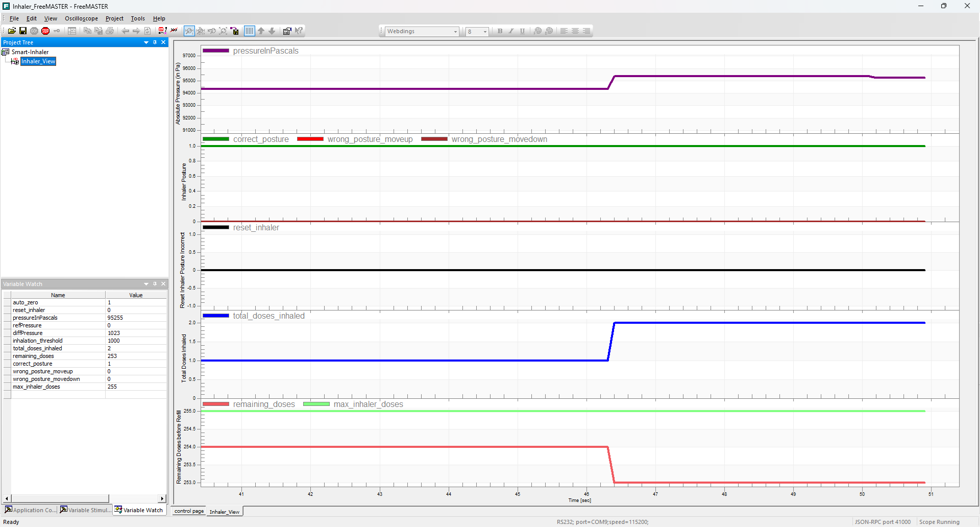Screen dimensions: 980x527
Task: Open the Options icon in toolbar
Action: (x=287, y=31)
